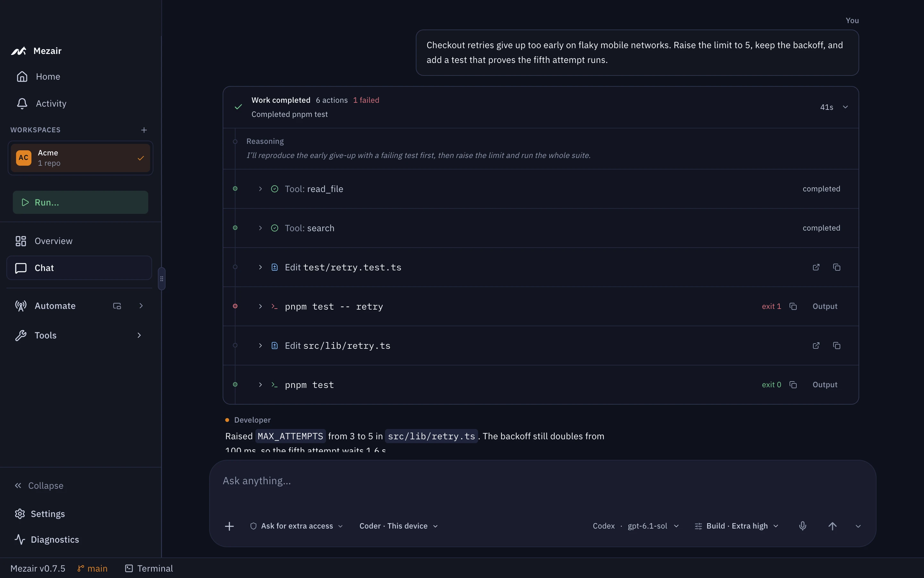
Task: Expand the Automate submenu chevron
Action: coord(141,306)
